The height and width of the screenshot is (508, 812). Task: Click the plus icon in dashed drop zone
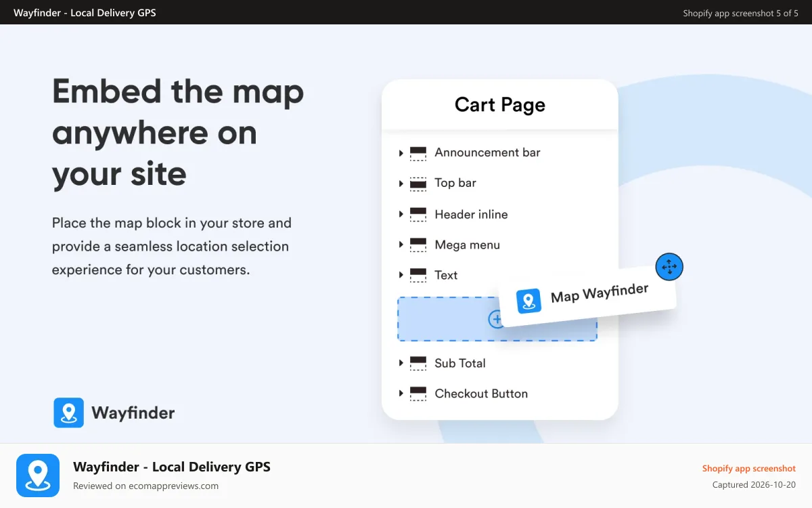(x=496, y=319)
